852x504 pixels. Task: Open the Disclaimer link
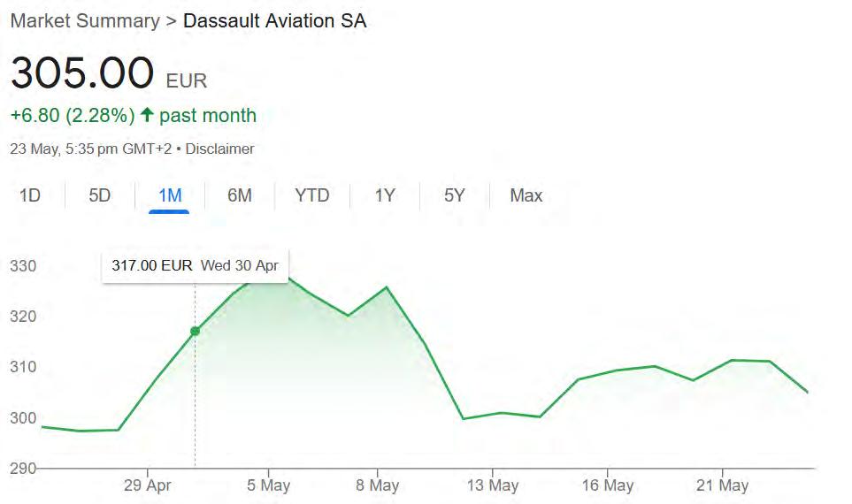click(219, 149)
